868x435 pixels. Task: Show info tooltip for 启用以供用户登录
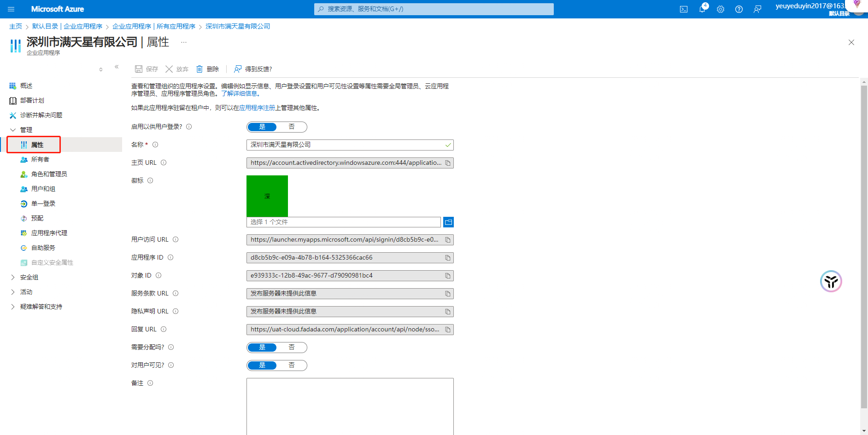click(x=189, y=127)
